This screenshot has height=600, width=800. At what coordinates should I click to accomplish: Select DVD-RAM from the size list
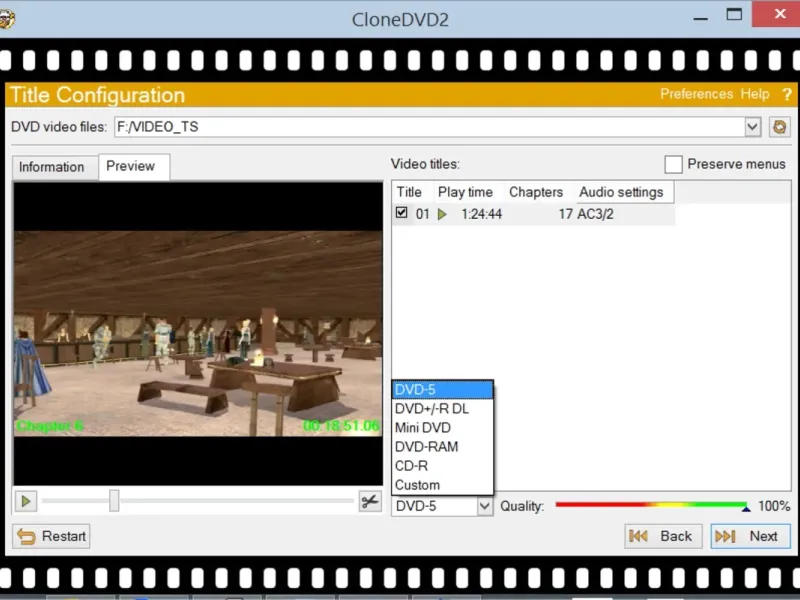coord(442,446)
